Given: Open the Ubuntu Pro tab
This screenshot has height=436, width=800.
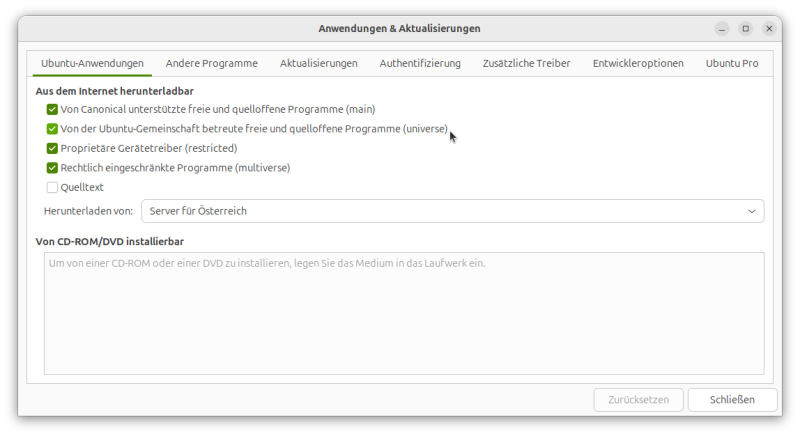Looking at the screenshot, I should point(732,63).
